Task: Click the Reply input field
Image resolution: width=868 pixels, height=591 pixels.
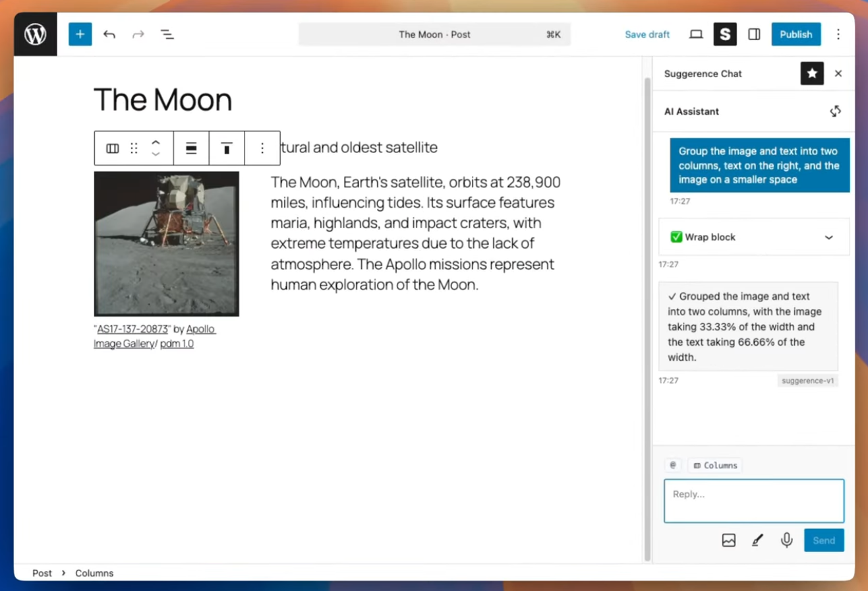Action: click(753, 501)
